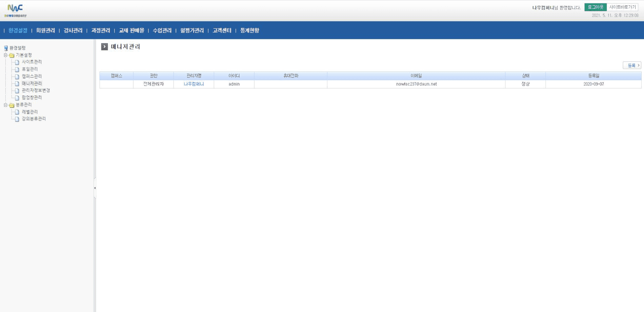Collapse the 기본설정 tree node
Image resolution: width=644 pixels, height=312 pixels.
pyautogui.click(x=5, y=55)
